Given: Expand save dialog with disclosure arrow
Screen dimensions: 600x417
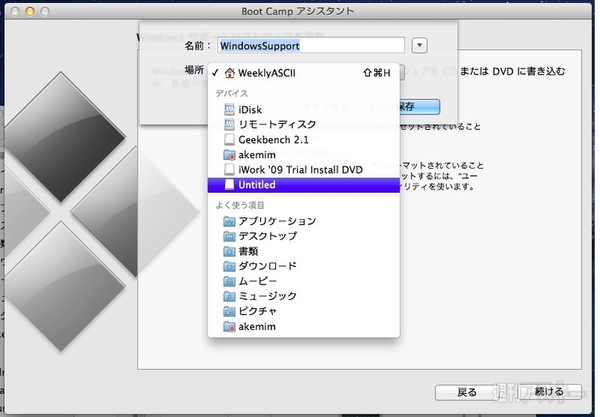Looking at the screenshot, I should click(419, 46).
